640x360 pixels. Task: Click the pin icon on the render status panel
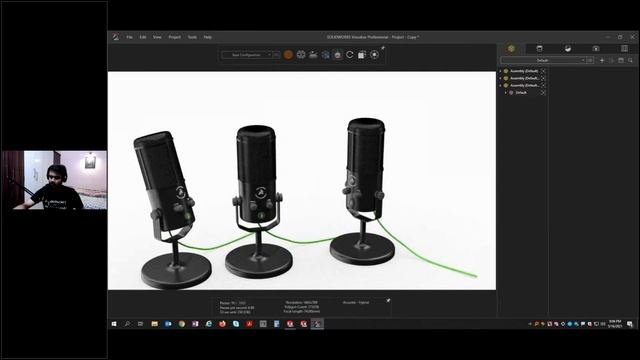coord(388,301)
